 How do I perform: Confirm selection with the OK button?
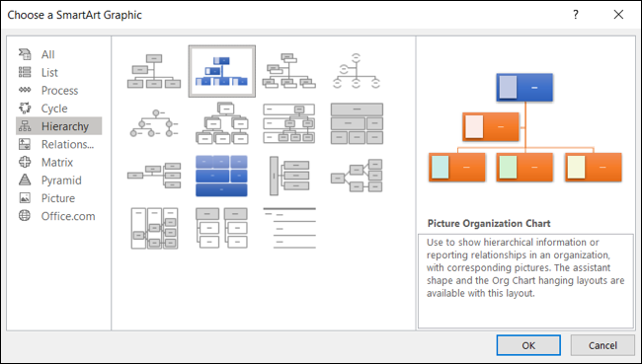point(528,345)
